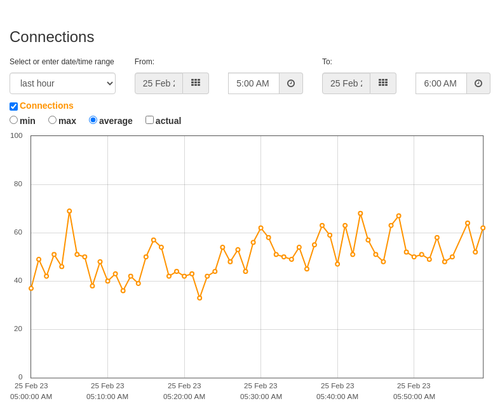Click the y-axis value 60
500x403 pixels.
pyautogui.click(x=18, y=232)
